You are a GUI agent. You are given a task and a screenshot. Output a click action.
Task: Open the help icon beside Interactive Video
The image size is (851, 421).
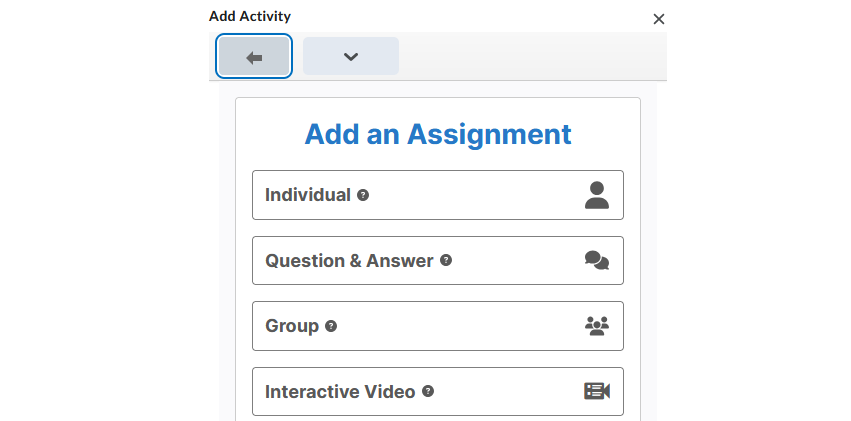[428, 391]
